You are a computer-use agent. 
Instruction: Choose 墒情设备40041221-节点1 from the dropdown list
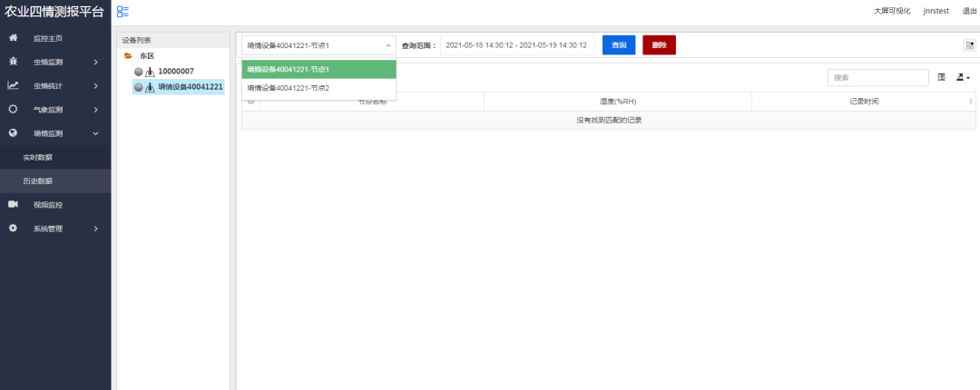pyautogui.click(x=318, y=69)
